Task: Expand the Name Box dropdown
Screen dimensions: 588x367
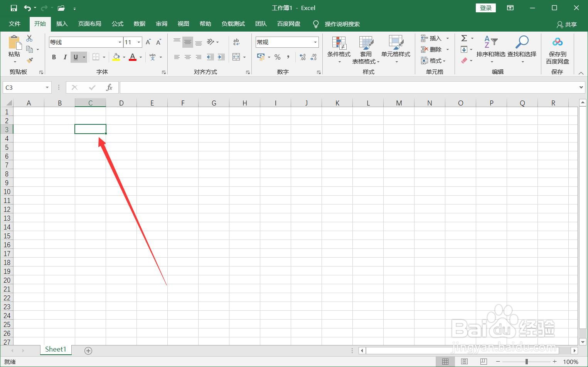Action: click(47, 87)
